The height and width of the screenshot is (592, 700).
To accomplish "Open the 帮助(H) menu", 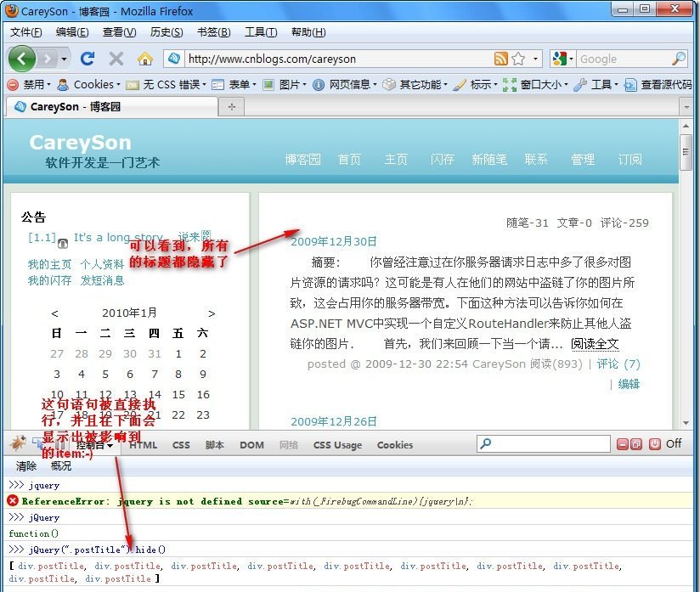I will pyautogui.click(x=308, y=32).
